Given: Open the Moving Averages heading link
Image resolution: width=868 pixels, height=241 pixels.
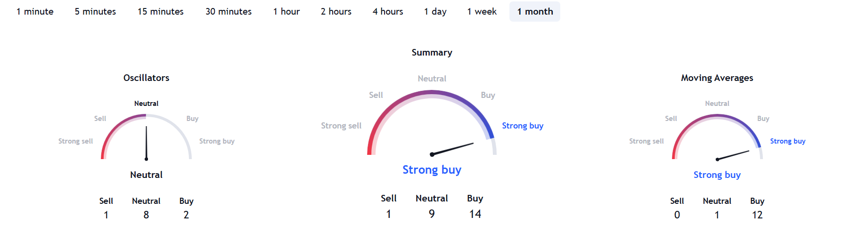Looking at the screenshot, I should click(x=717, y=78).
